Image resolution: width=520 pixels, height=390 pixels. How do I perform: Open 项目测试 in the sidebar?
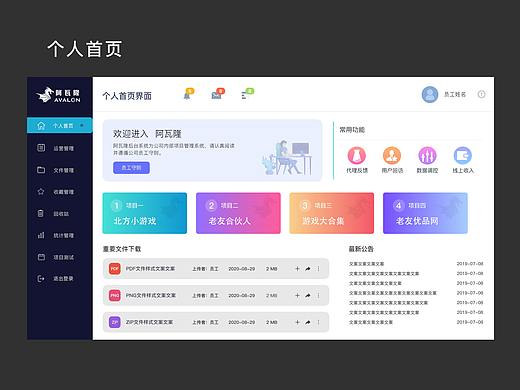[60, 257]
